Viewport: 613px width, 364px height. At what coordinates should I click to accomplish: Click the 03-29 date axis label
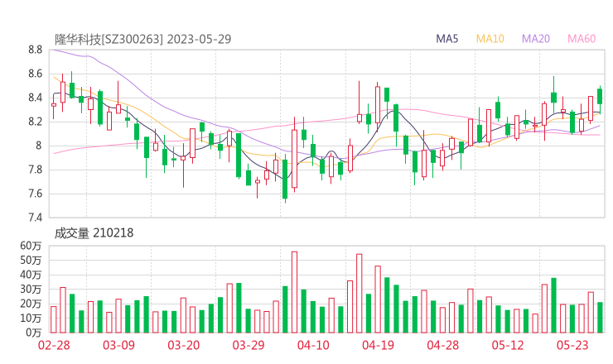[249, 345]
